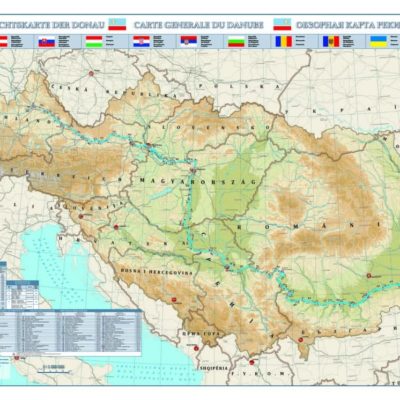Click the Danube Commission emblem before the French title

[x=117, y=24]
